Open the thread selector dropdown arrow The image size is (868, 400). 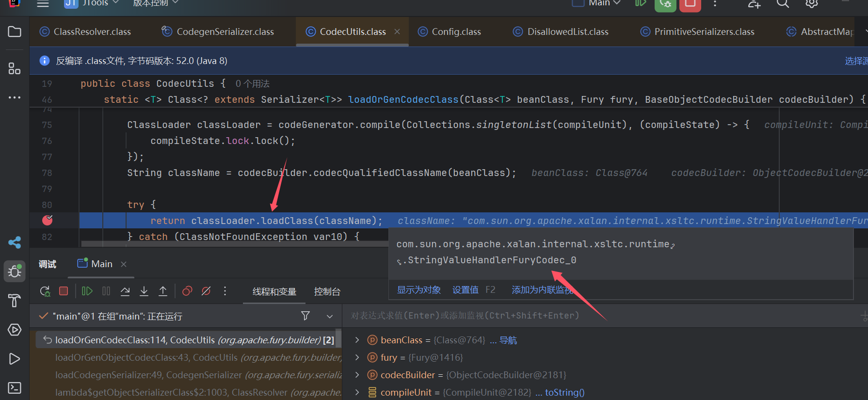[330, 317]
